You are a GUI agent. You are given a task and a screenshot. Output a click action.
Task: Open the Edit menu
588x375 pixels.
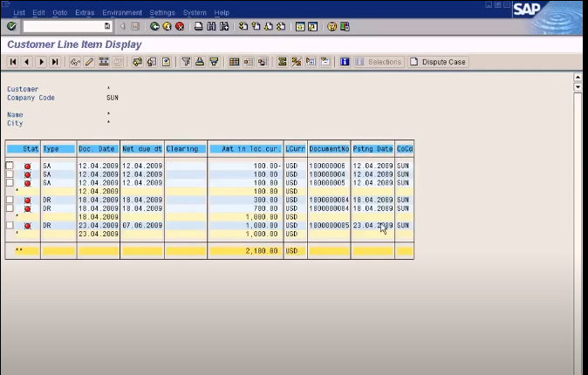(x=38, y=13)
